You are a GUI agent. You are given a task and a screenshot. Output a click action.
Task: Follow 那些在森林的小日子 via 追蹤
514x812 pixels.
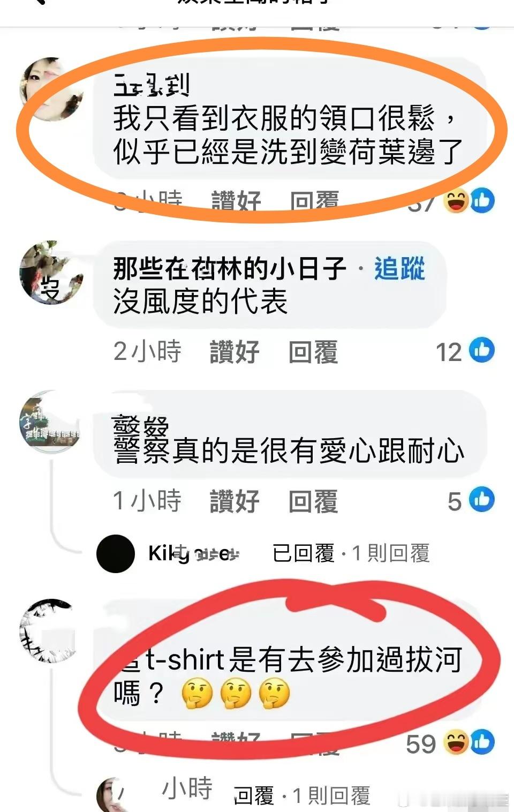pos(399,268)
